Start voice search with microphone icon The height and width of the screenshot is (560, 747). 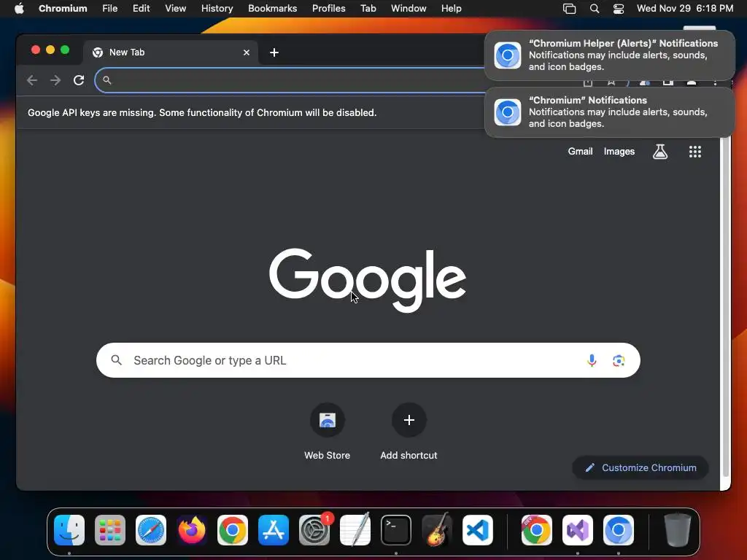coord(591,360)
